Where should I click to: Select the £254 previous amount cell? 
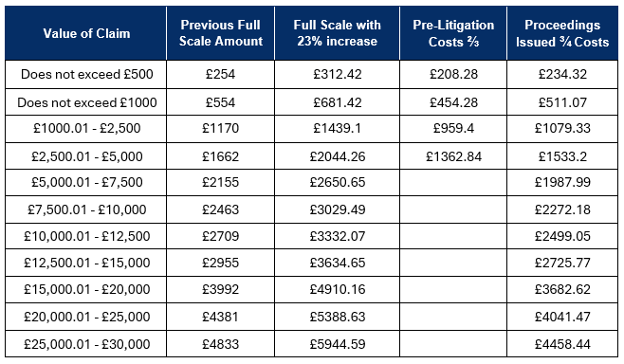[x=220, y=74]
